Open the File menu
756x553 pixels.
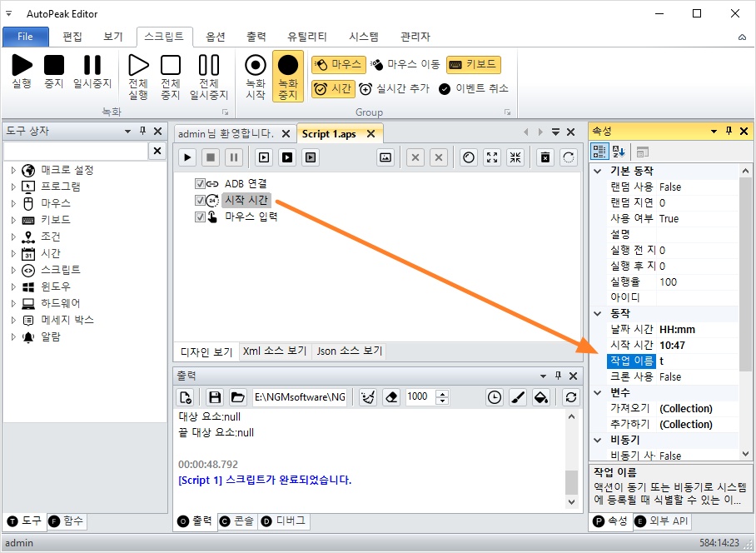point(26,37)
